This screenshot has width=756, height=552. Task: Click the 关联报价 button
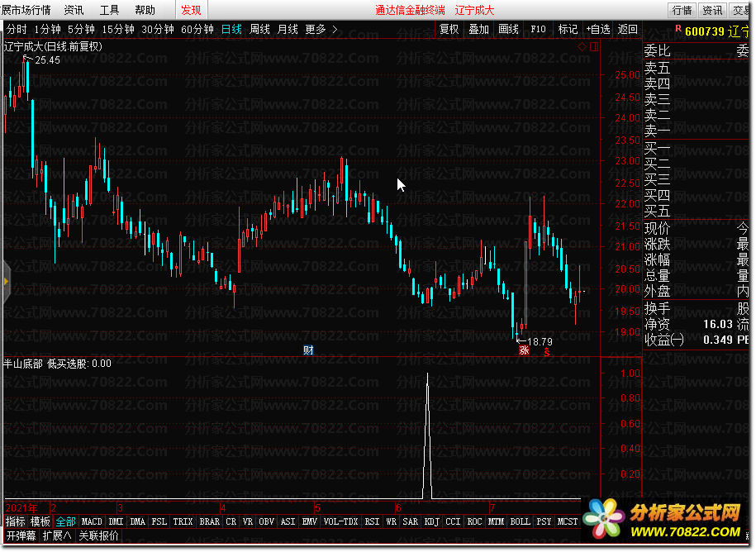click(98, 535)
